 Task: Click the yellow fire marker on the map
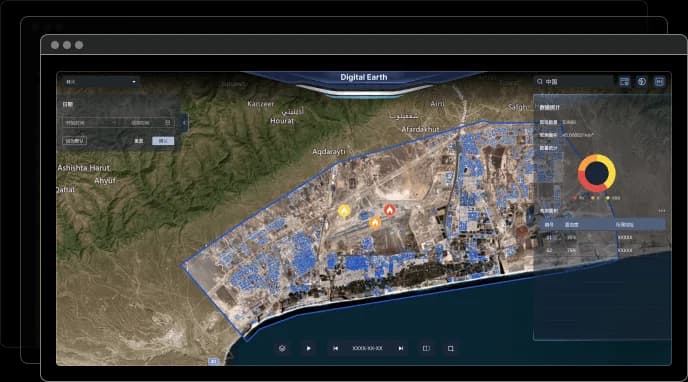[x=344, y=212]
